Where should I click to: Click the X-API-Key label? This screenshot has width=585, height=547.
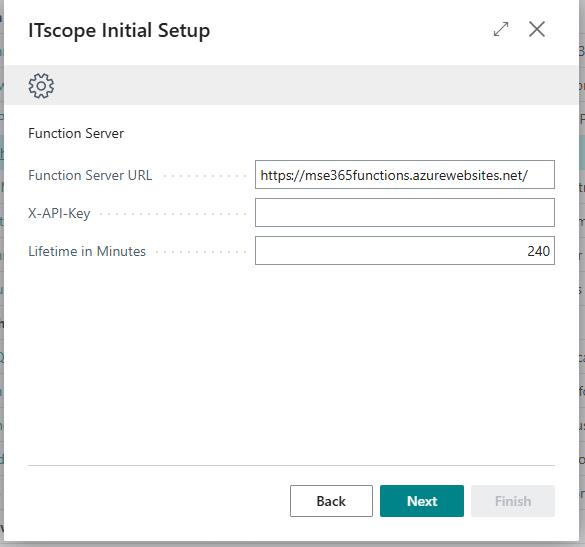(x=59, y=214)
